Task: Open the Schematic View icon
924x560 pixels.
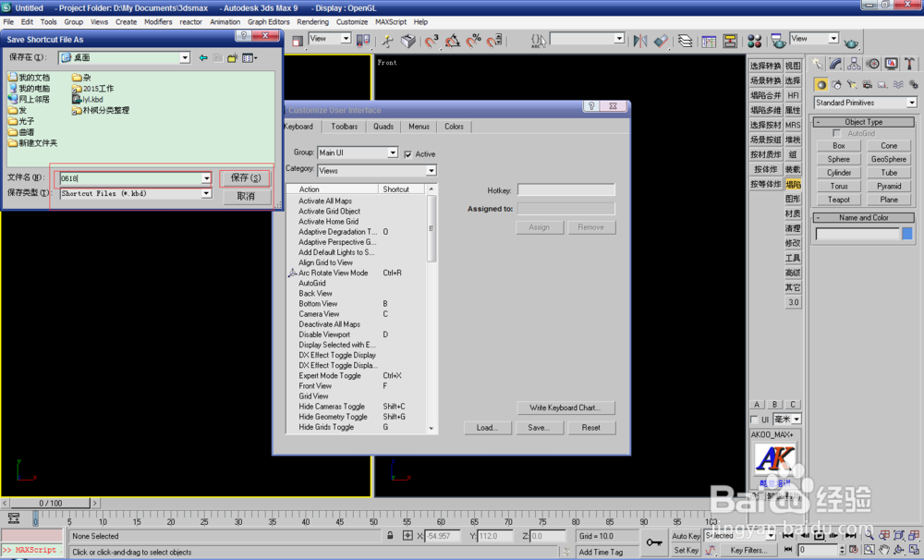Action: (730, 41)
